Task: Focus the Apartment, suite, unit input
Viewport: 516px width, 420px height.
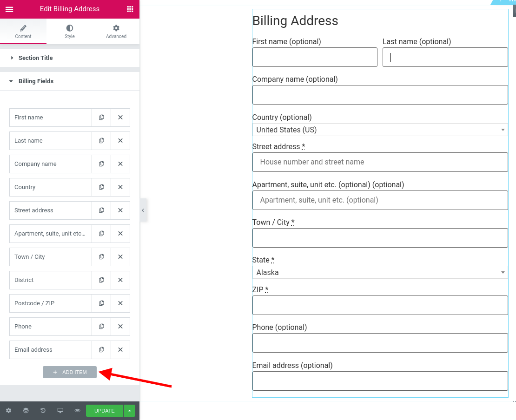Action: (380, 200)
